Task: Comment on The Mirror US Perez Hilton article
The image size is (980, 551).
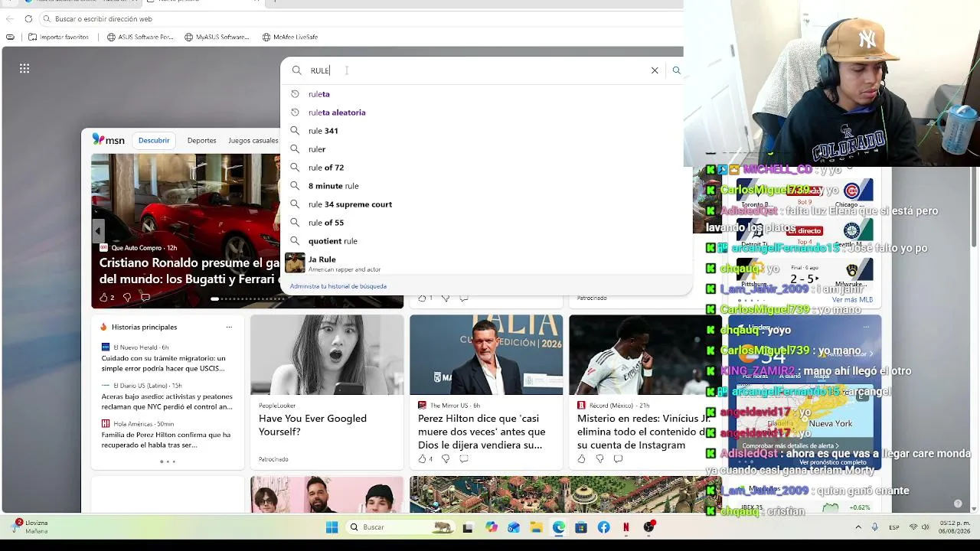Action: coord(464,459)
